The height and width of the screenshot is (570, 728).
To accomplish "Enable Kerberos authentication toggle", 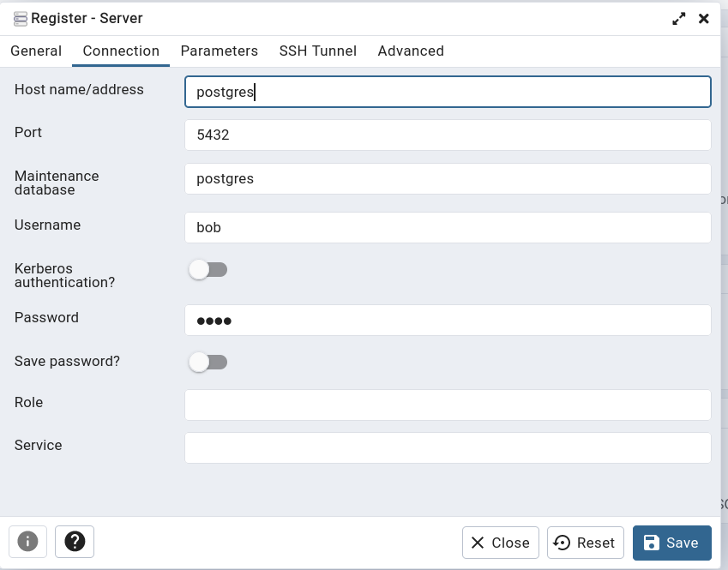I will (208, 270).
